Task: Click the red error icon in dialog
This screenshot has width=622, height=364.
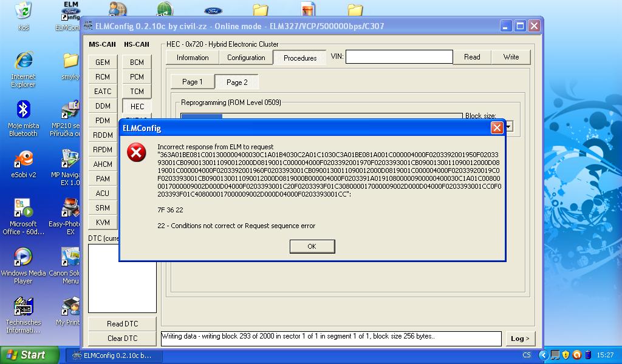Action: click(137, 152)
